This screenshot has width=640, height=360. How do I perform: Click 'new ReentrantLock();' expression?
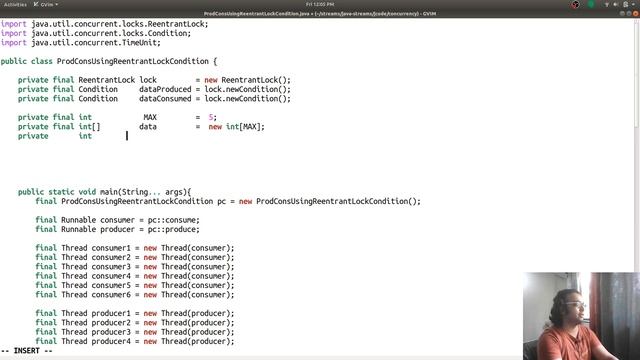click(x=247, y=80)
